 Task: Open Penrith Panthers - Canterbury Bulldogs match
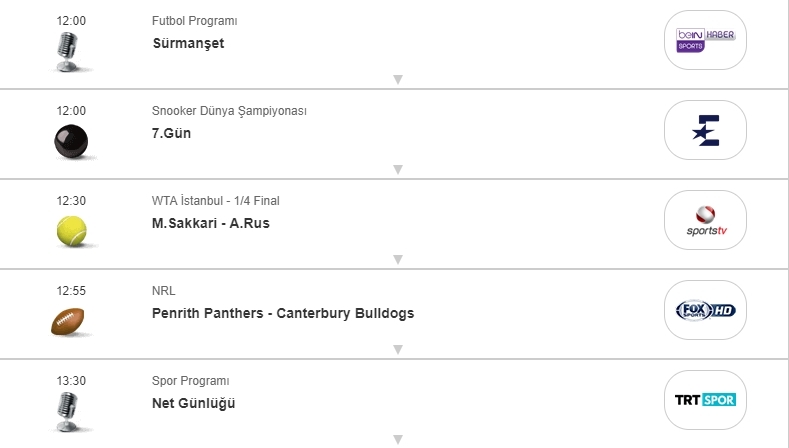click(x=283, y=313)
